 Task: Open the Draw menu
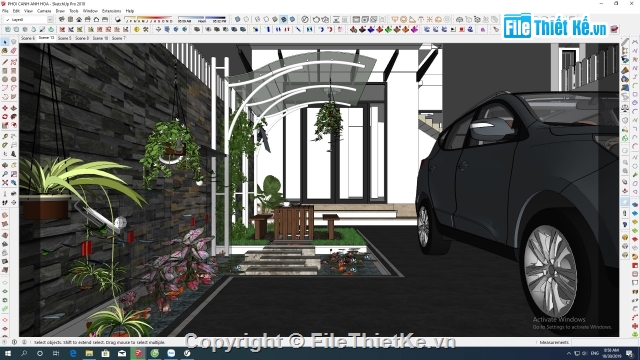pos(60,11)
